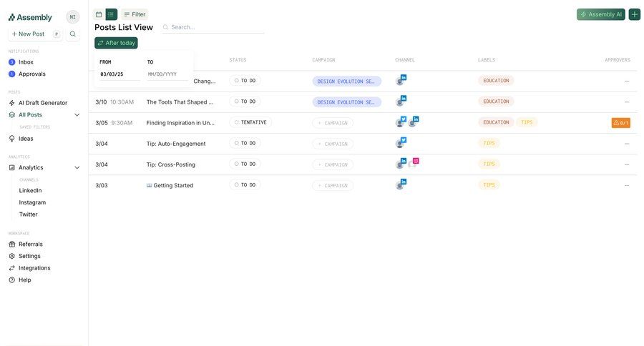
Task: Click the CHANNEL column header
Action: (405, 60)
